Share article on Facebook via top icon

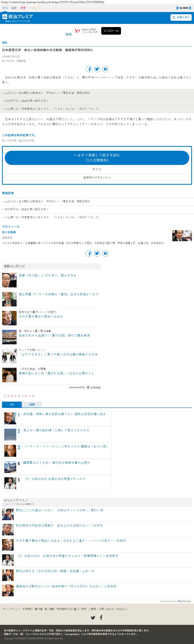89,69
